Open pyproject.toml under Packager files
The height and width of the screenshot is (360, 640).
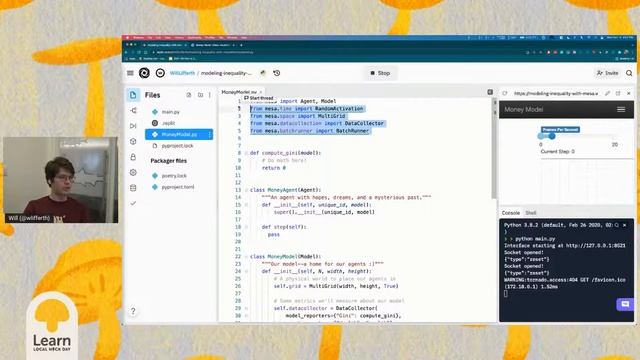[178, 187]
